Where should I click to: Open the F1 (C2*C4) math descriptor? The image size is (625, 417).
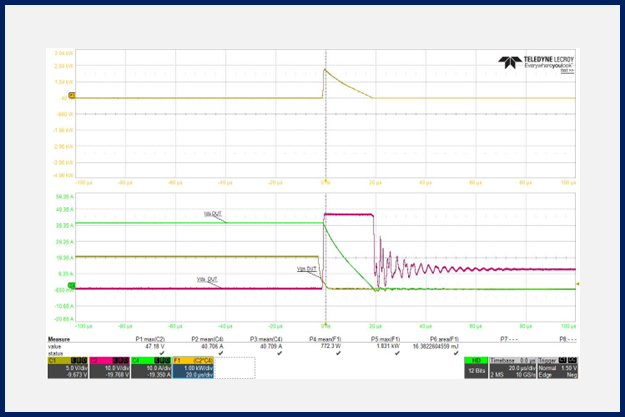click(192, 369)
